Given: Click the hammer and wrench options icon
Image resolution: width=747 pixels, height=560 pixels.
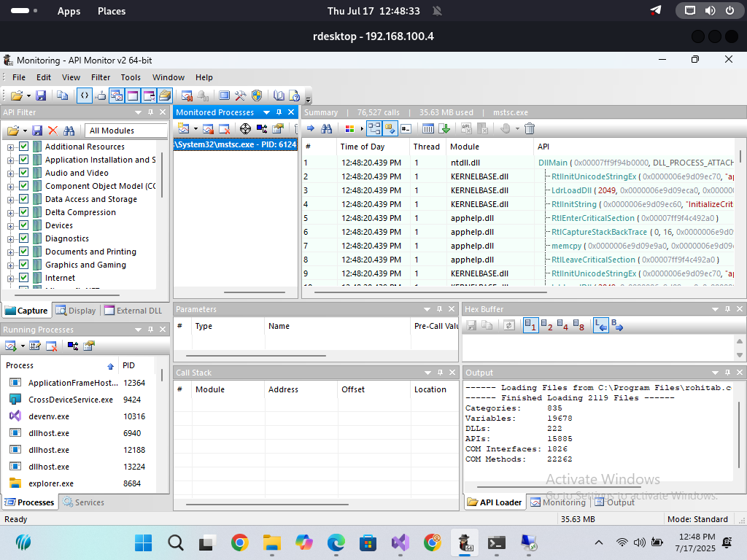Looking at the screenshot, I should point(241,96).
